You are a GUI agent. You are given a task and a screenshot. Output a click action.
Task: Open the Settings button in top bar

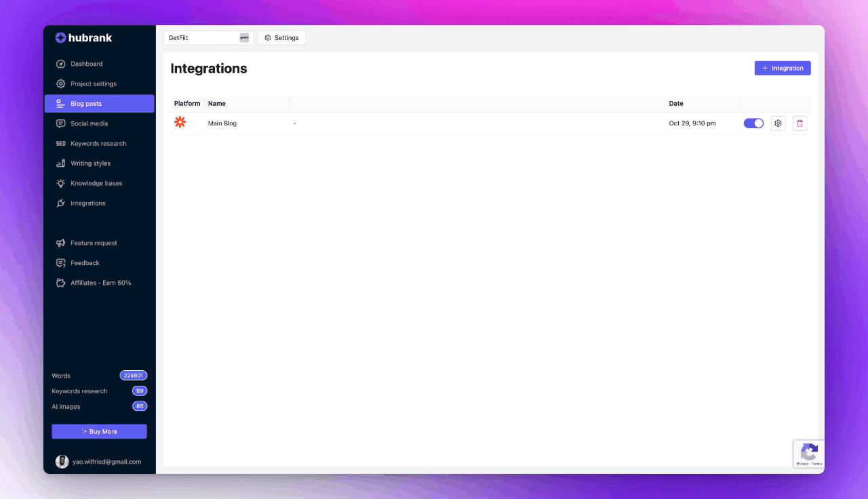[x=281, y=38]
